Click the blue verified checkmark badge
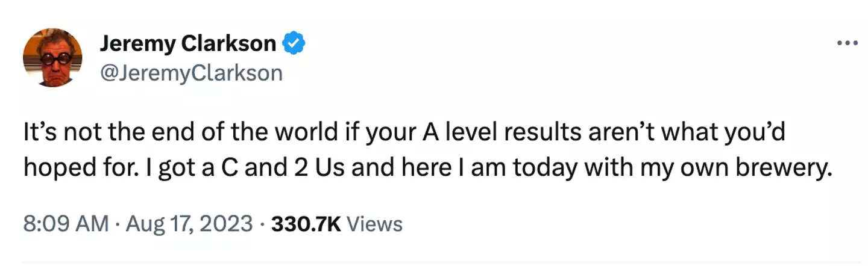868x266 pixels. [294, 44]
